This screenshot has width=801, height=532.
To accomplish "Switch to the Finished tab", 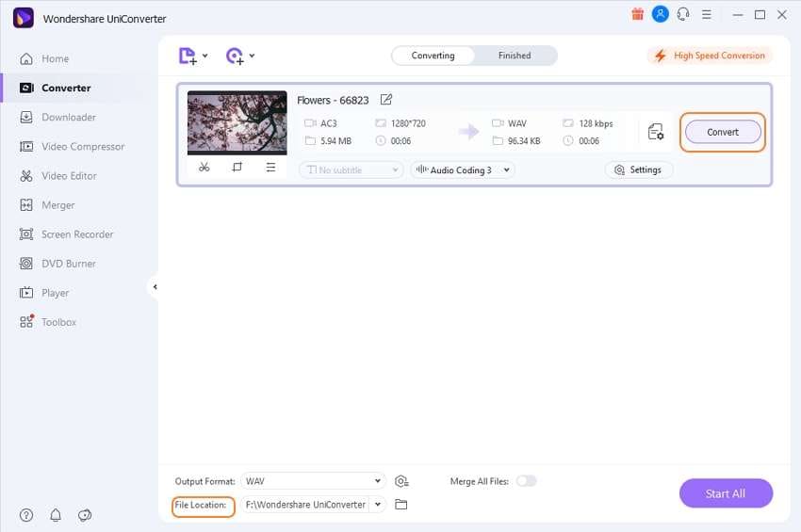I will pyautogui.click(x=515, y=56).
